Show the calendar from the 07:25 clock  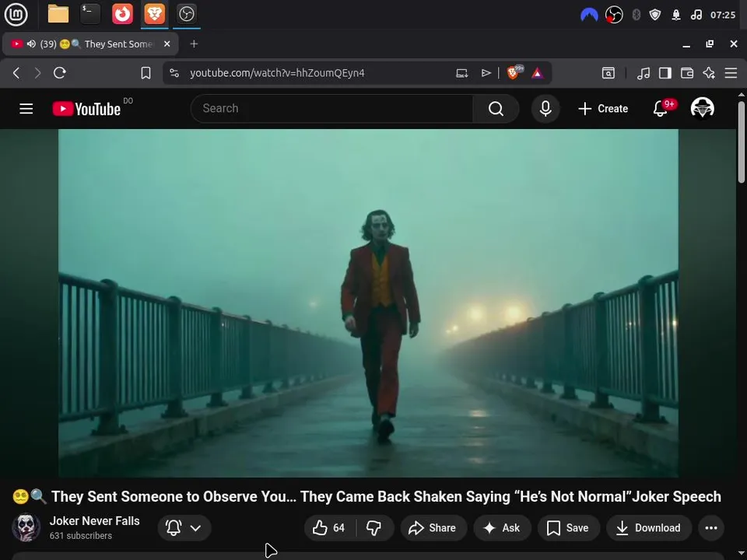(723, 15)
